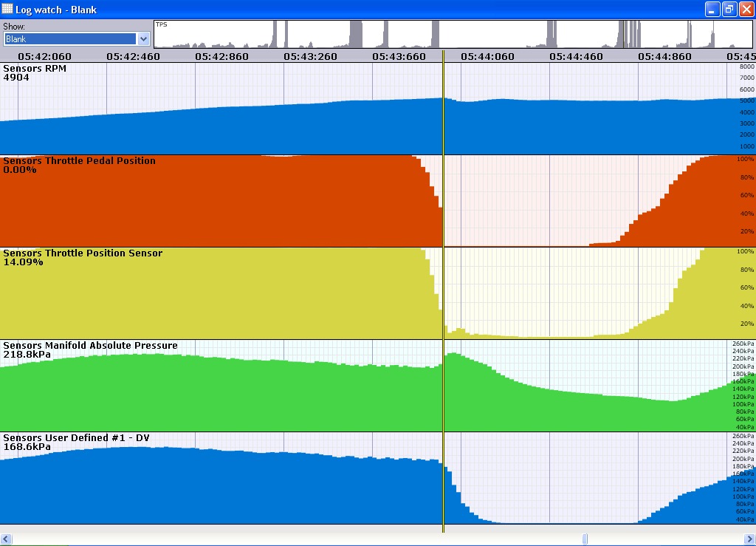Restore down the Log watch window
This screenshot has height=546, width=756.
pyautogui.click(x=729, y=9)
